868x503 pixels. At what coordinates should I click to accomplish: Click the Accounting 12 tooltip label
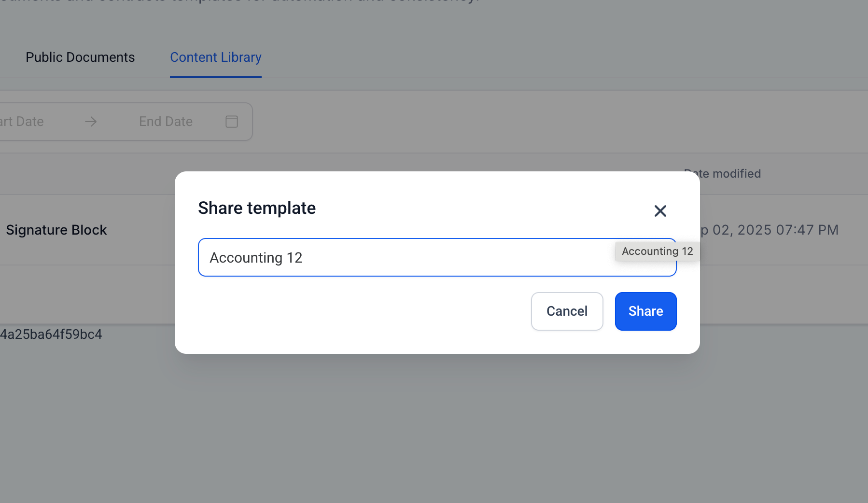click(657, 251)
